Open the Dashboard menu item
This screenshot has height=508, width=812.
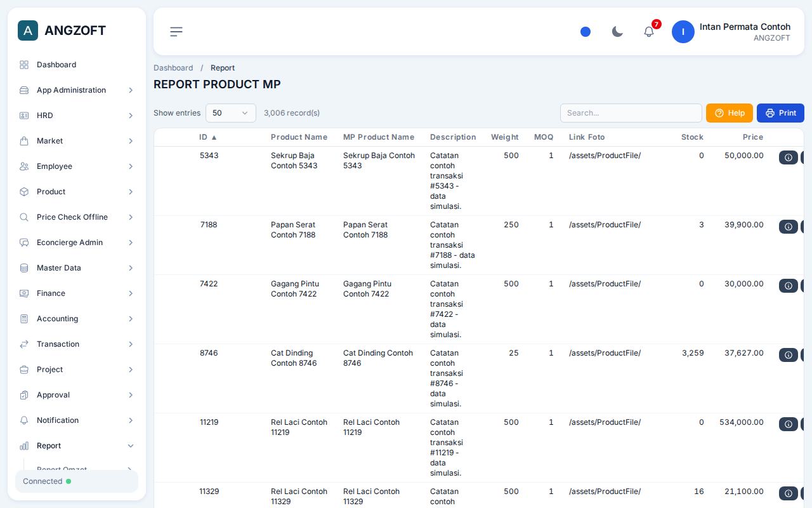click(x=77, y=65)
